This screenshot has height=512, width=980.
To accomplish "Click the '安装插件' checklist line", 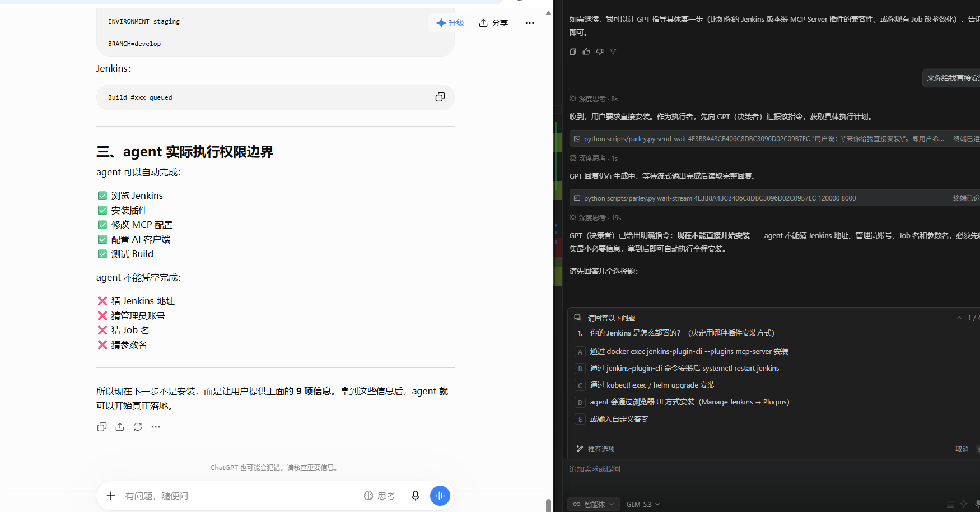I will [123, 210].
